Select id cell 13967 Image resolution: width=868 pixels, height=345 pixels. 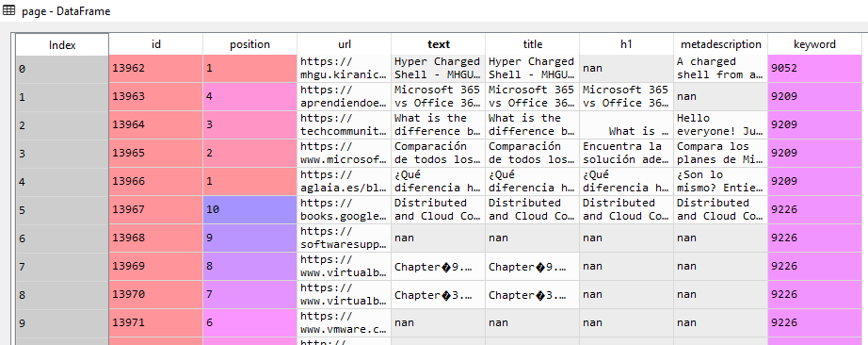[156, 210]
